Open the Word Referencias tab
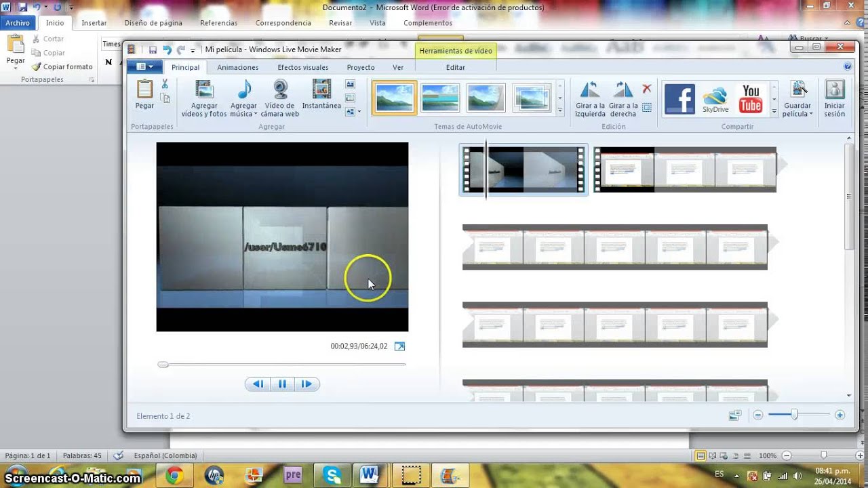This screenshot has height=488, width=868. [218, 23]
